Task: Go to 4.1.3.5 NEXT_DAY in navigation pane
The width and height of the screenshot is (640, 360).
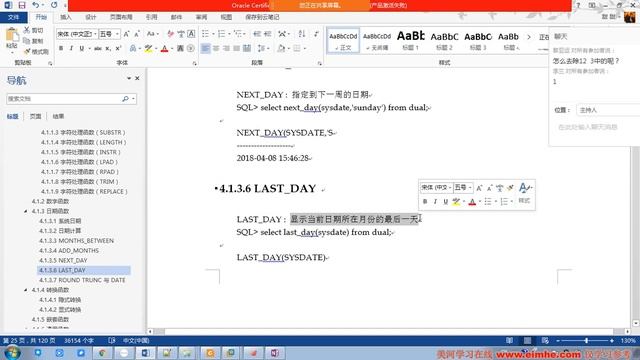Action: [63, 260]
